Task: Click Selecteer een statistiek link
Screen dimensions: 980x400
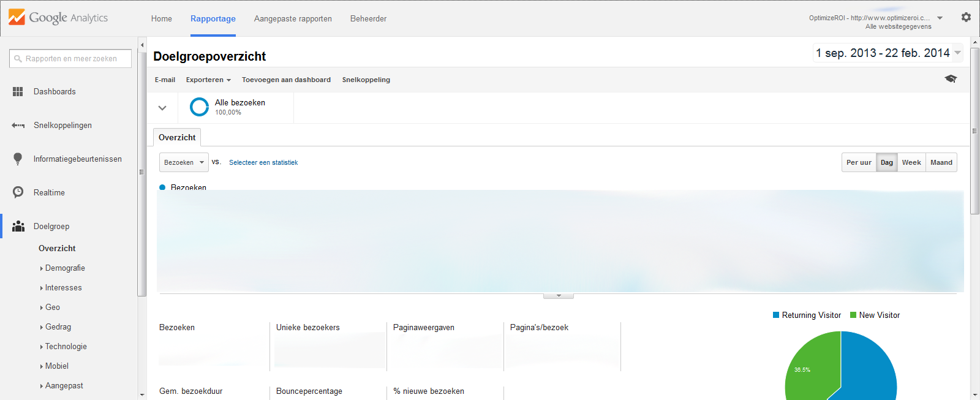Action: [263, 162]
